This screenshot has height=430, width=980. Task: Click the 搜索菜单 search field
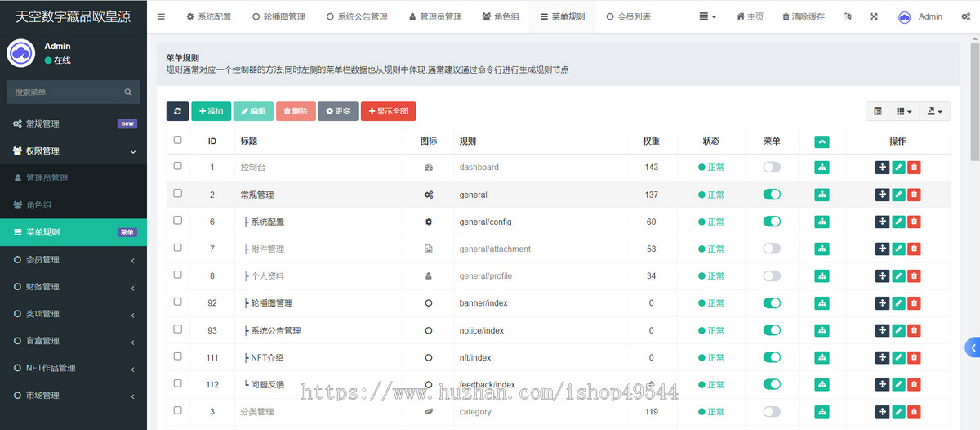coord(65,92)
